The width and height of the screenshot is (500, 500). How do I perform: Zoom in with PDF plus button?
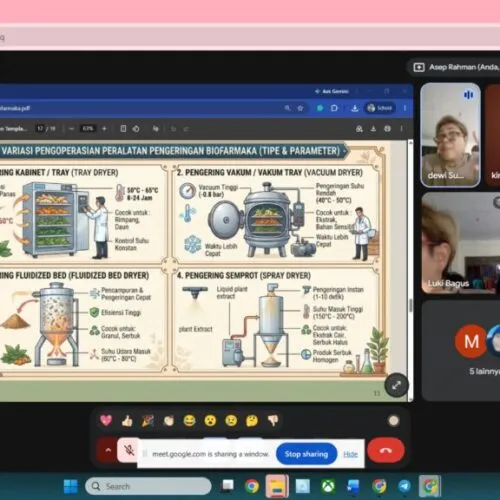(x=104, y=129)
